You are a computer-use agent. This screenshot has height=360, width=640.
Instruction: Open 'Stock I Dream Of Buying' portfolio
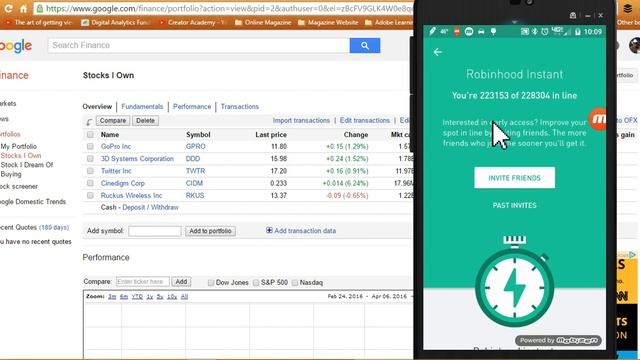coord(27,169)
